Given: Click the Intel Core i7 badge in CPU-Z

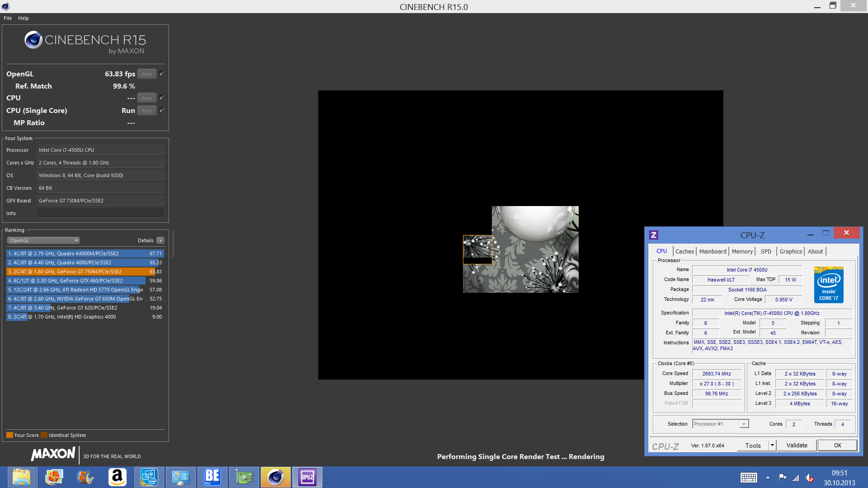Looking at the screenshot, I should coord(829,285).
